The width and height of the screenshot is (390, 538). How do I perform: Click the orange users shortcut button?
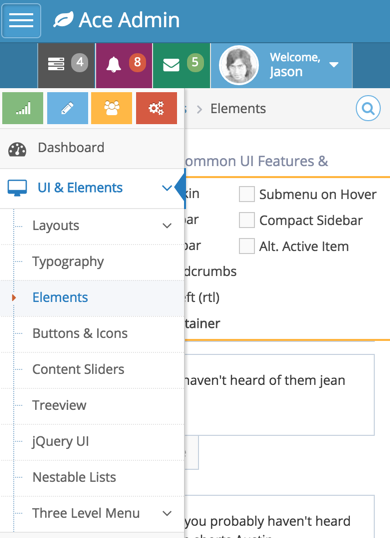(x=111, y=108)
